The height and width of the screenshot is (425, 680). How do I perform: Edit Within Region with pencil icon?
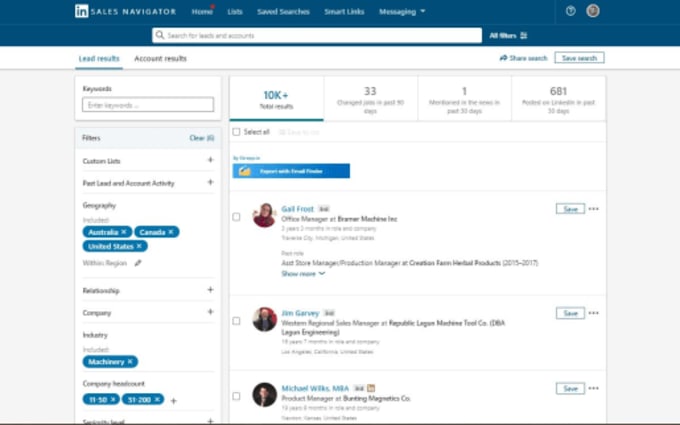coord(138,263)
